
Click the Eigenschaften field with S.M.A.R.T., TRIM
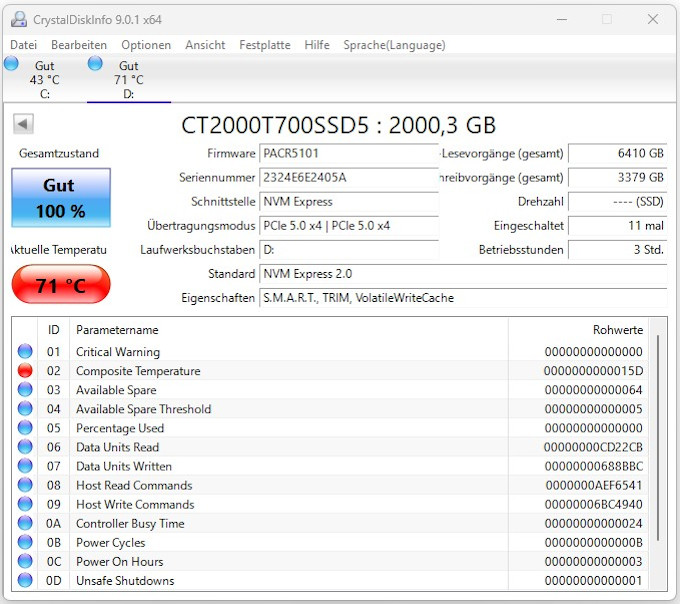pyautogui.click(x=463, y=298)
